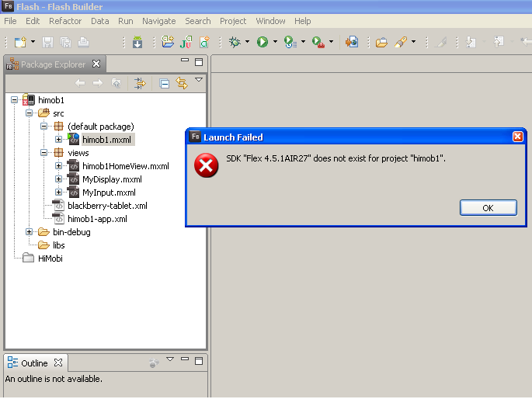This screenshot has height=406, width=532.
Task: Open the Project menu
Action: coord(233,21)
